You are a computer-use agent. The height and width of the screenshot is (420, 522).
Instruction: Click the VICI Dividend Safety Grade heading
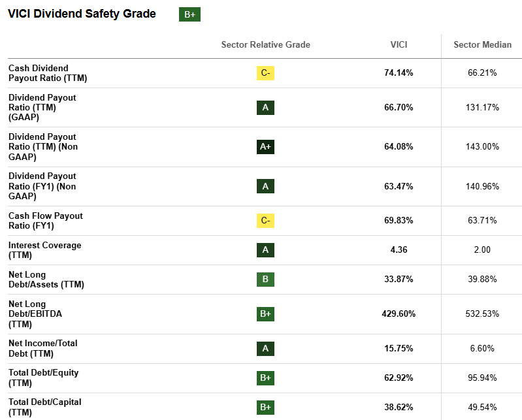[x=82, y=14]
